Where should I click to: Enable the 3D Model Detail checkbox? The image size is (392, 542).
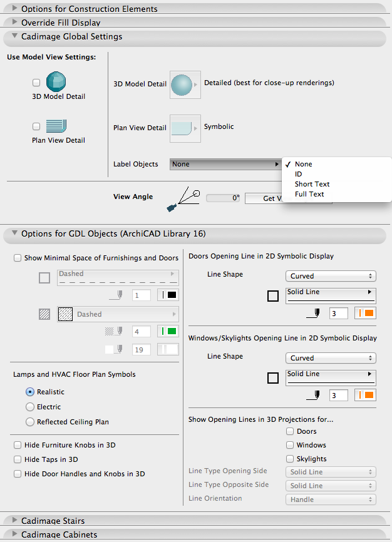[x=36, y=83]
